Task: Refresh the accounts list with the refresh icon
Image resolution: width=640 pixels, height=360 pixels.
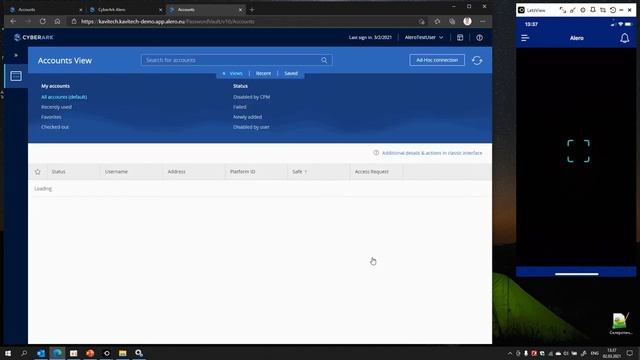Action: (x=477, y=60)
